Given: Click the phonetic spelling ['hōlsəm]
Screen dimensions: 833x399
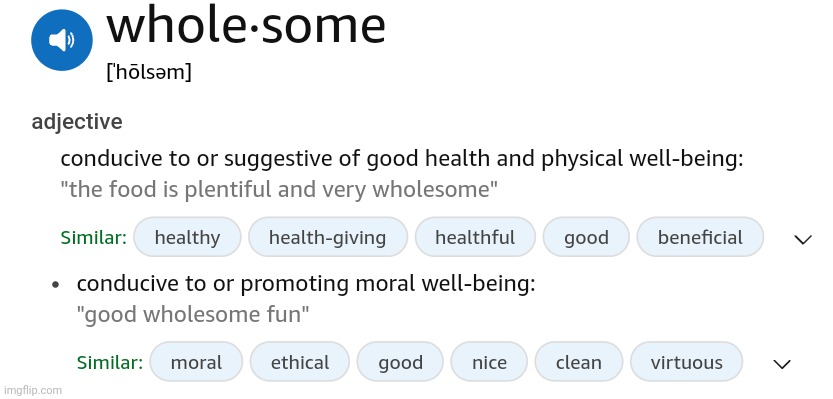Looking at the screenshot, I should (149, 71).
